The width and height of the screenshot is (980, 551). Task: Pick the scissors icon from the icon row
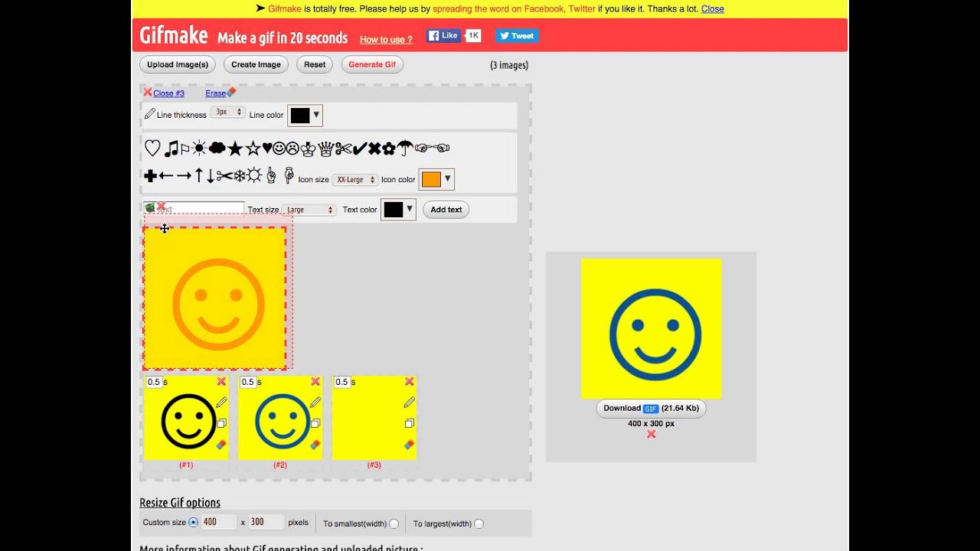[x=343, y=148]
